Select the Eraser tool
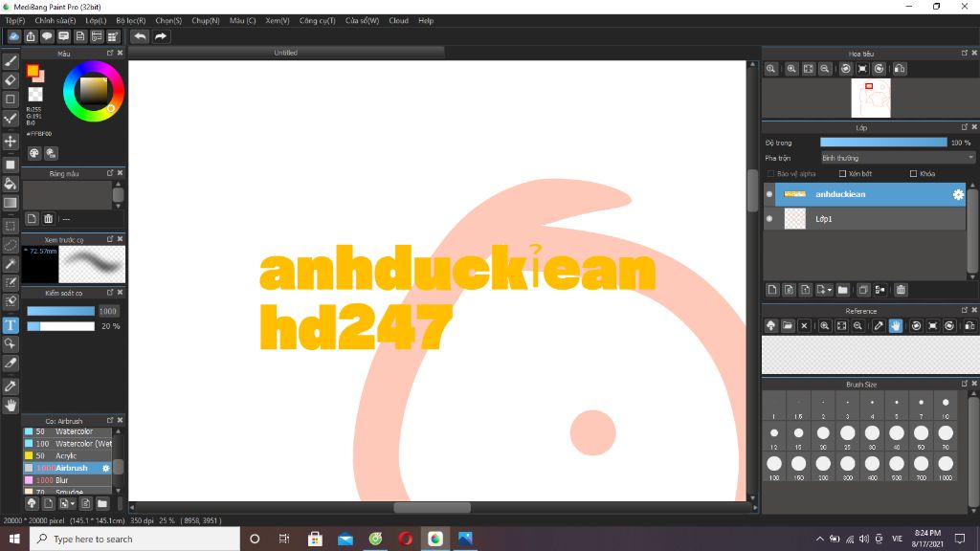Viewport: 980px width, 551px height. click(x=11, y=80)
